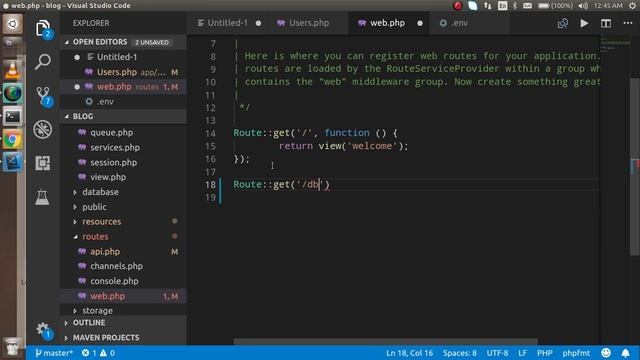Expand the resources folder
This screenshot has width=640, height=360.
click(x=102, y=222)
